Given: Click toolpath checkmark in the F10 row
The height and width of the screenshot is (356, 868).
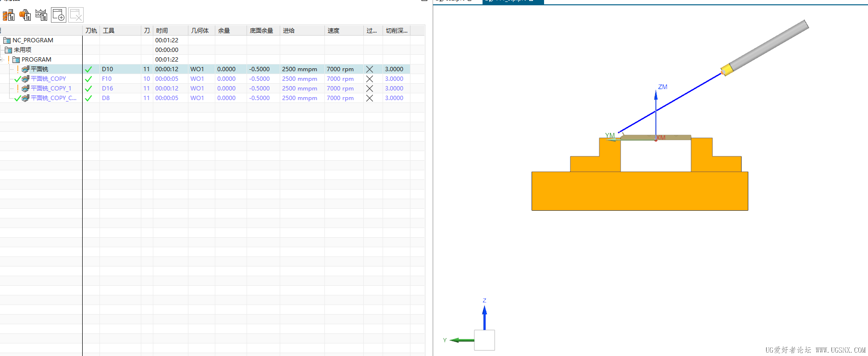Looking at the screenshot, I should coord(88,79).
